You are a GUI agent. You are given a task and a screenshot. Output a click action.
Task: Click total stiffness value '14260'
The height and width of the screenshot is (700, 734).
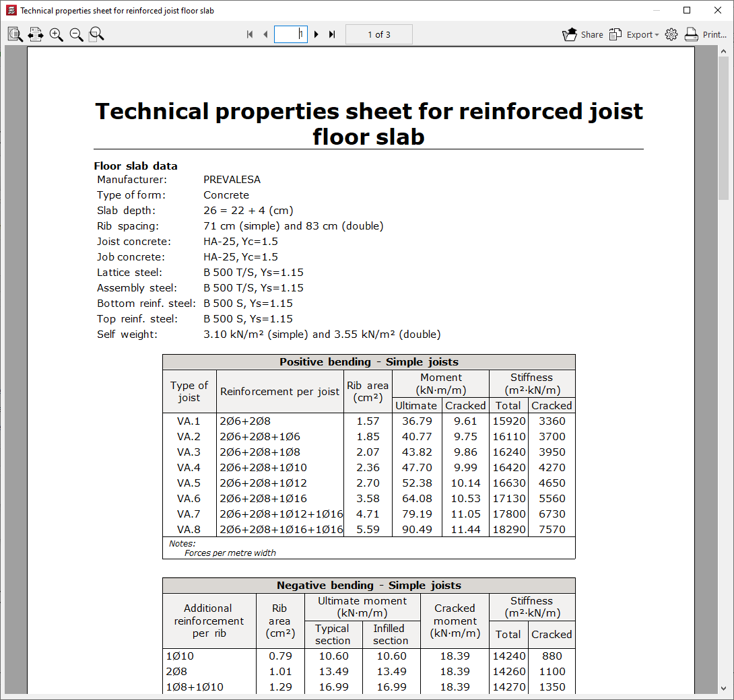pos(509,672)
